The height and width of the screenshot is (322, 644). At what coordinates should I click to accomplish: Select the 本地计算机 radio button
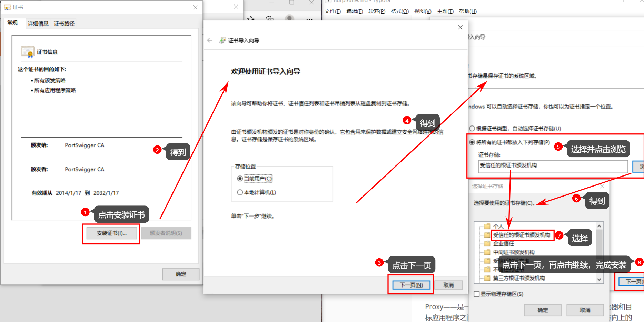click(x=240, y=192)
